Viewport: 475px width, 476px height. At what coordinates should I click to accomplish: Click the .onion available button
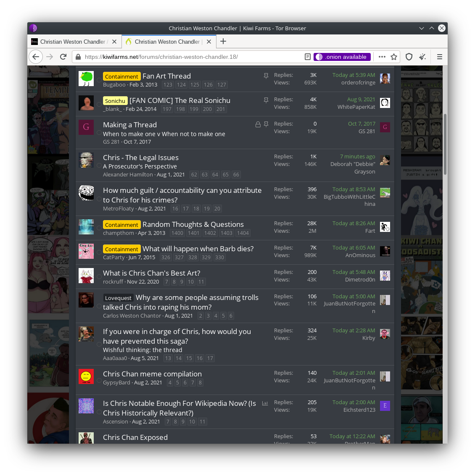point(342,57)
